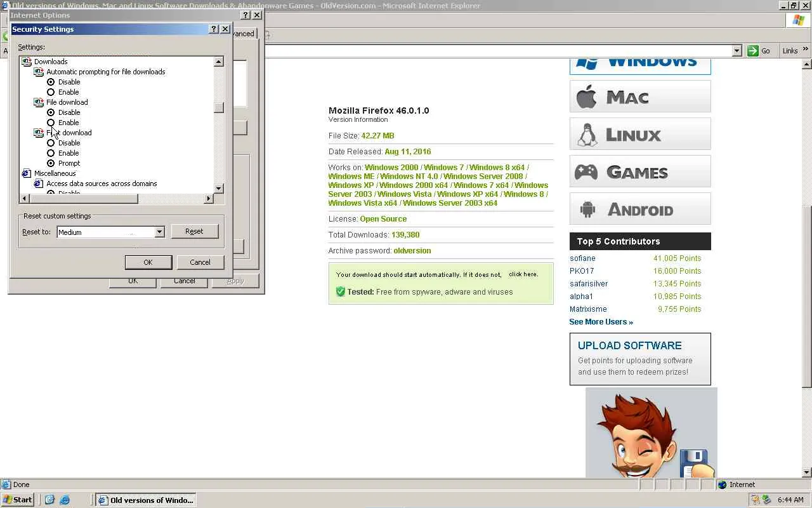Click the UPLOAD SOFTWARE box

pyautogui.click(x=640, y=359)
